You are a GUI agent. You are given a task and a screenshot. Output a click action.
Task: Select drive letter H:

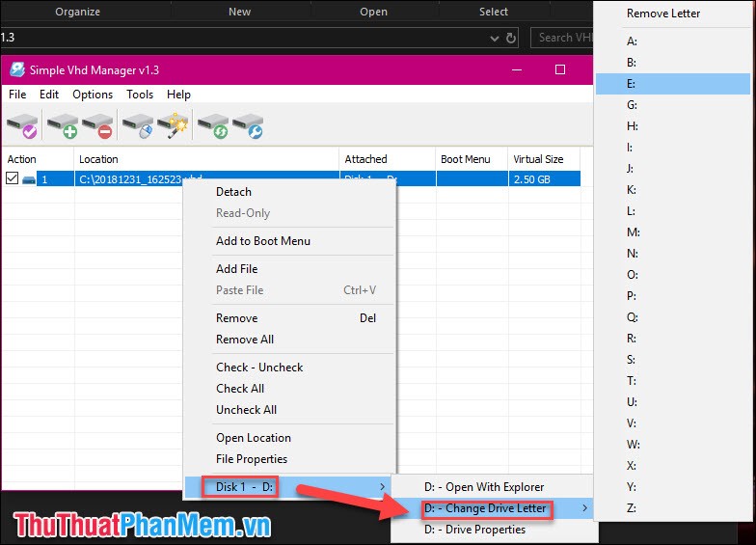673,126
